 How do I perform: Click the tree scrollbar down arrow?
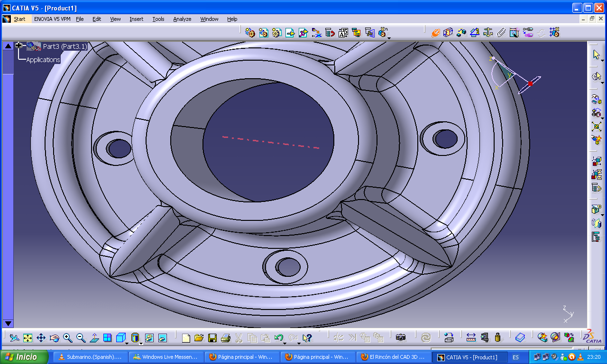(x=8, y=323)
